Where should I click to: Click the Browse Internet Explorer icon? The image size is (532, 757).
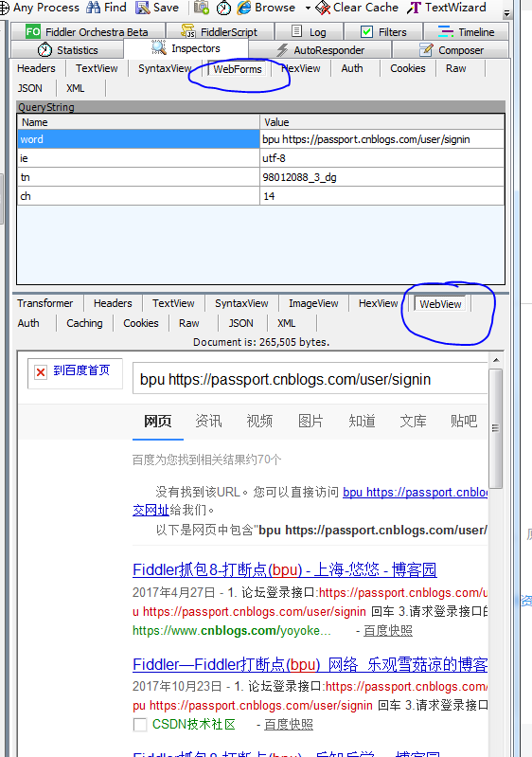tap(244, 8)
